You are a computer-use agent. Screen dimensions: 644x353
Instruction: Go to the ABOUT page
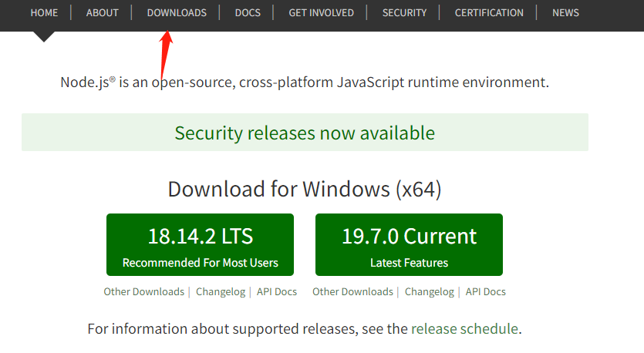pos(103,13)
